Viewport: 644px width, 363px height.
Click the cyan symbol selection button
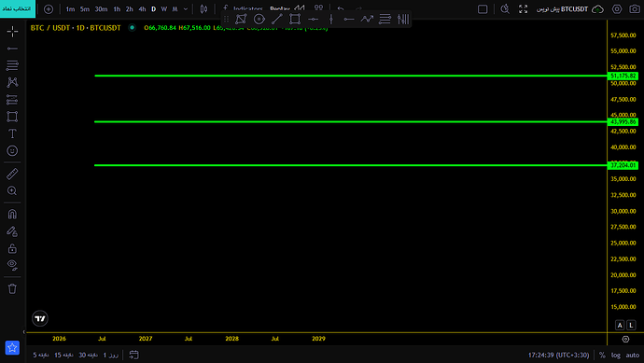[x=17, y=8]
